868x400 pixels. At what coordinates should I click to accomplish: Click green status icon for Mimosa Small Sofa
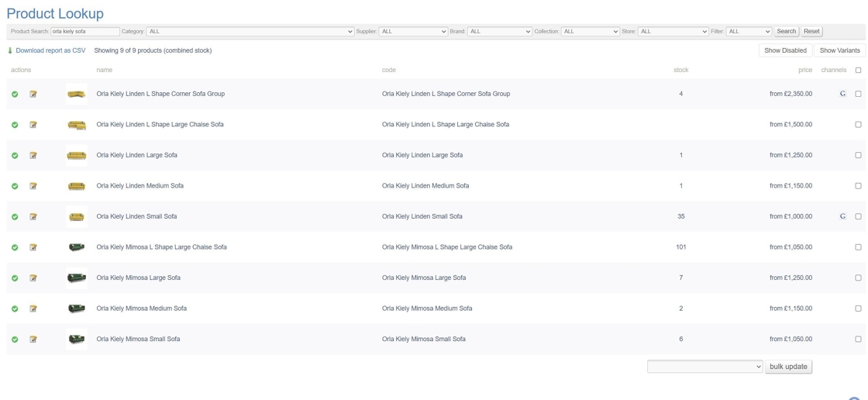click(15, 339)
